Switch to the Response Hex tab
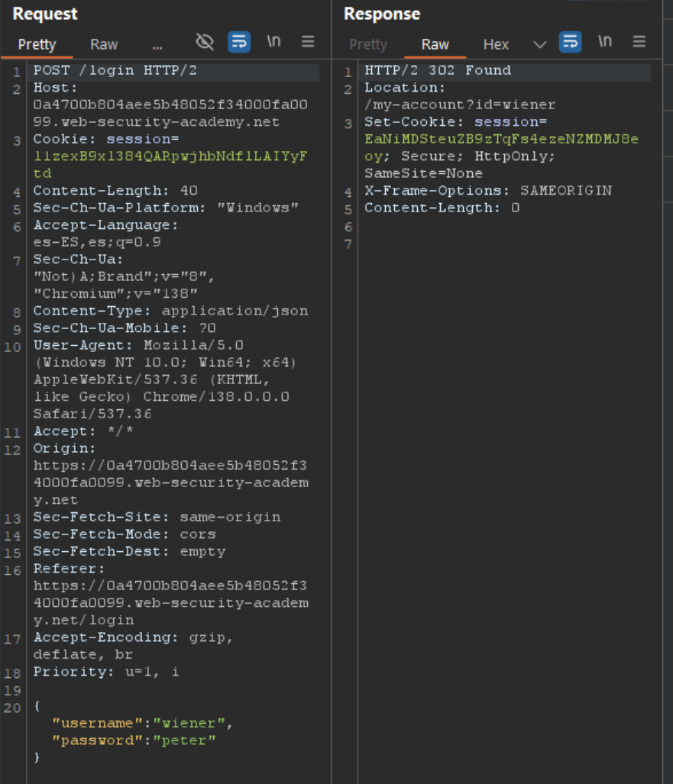This screenshot has height=784, width=673. click(x=496, y=44)
